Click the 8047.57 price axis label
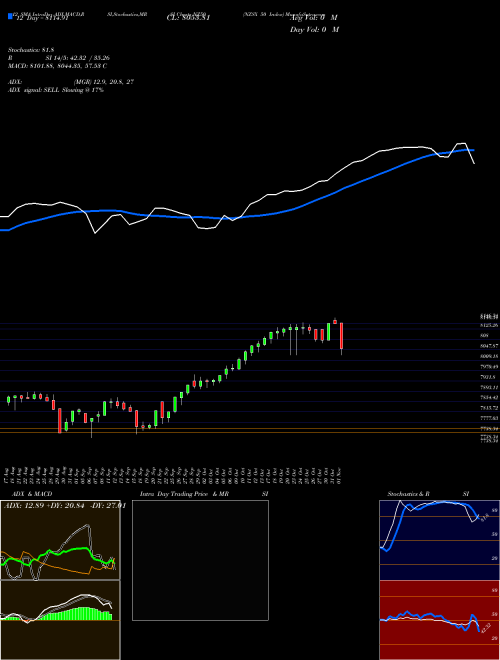Screen dimensions: 500x660 [x=489, y=346]
